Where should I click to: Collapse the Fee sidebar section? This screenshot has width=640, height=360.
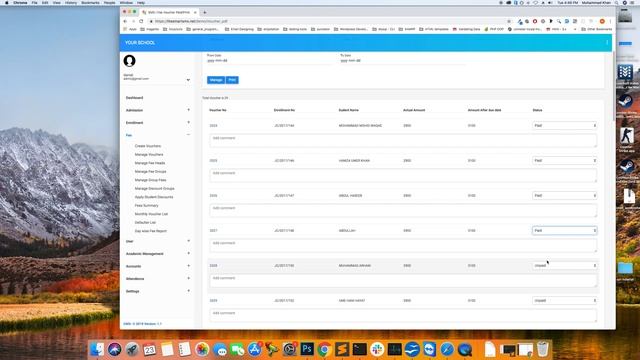(x=188, y=135)
